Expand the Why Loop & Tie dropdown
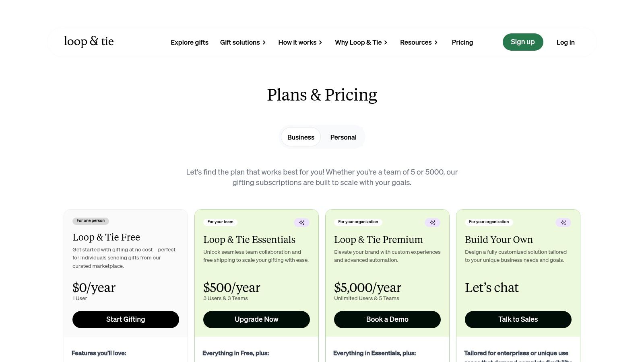The width and height of the screenshot is (644, 362). pyautogui.click(x=358, y=42)
